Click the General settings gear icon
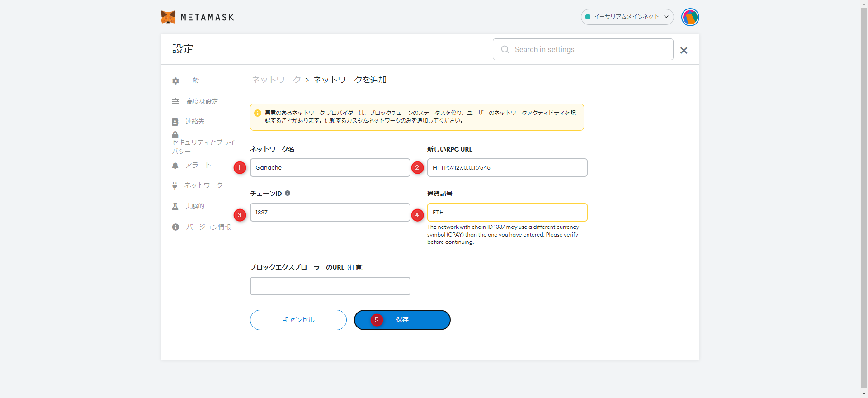This screenshot has height=398, width=868. (x=175, y=81)
